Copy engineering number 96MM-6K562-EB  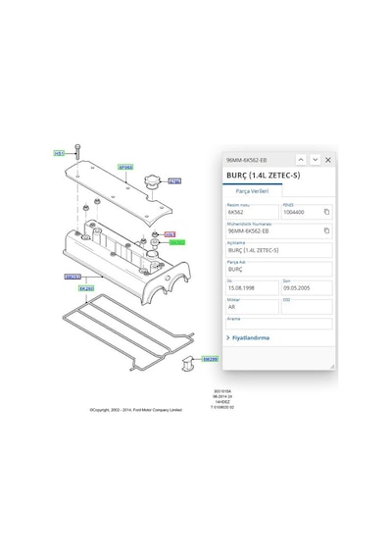[326, 230]
